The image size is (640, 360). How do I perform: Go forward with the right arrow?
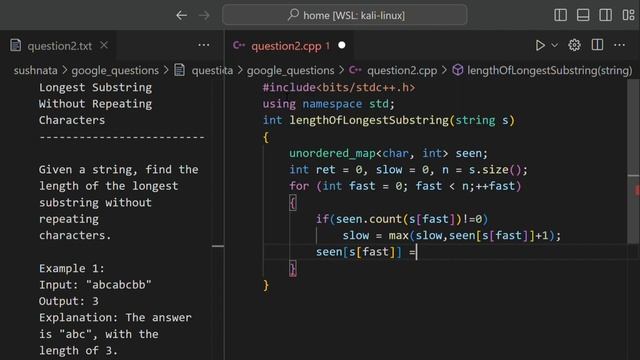204,16
